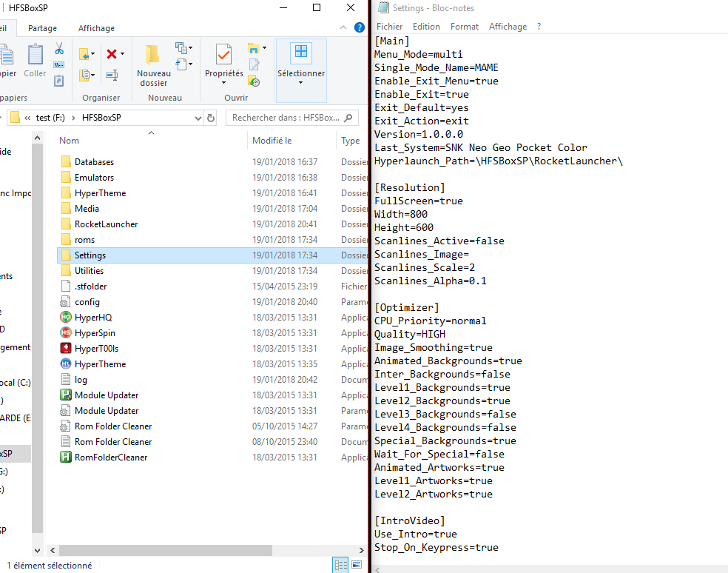Click the Coller clipboard icon
The height and width of the screenshot is (573, 728).
(x=35, y=55)
